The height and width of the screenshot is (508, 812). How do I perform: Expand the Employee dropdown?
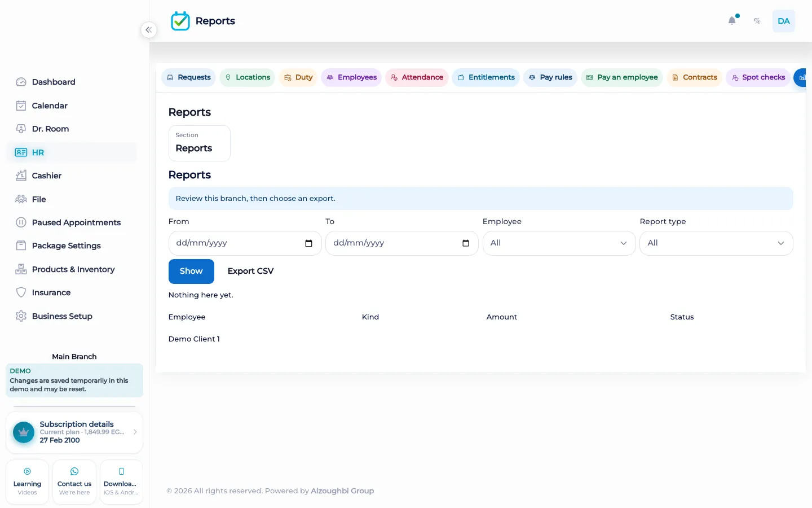(x=559, y=243)
